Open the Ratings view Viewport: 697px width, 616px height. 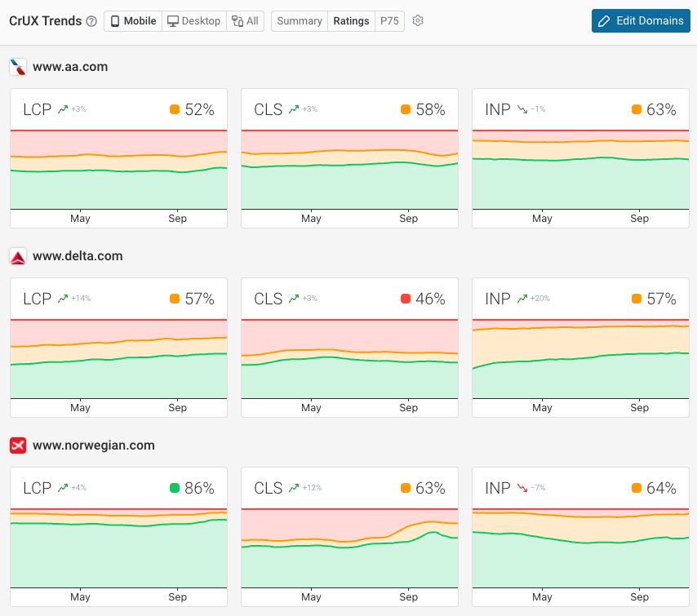[x=351, y=20]
